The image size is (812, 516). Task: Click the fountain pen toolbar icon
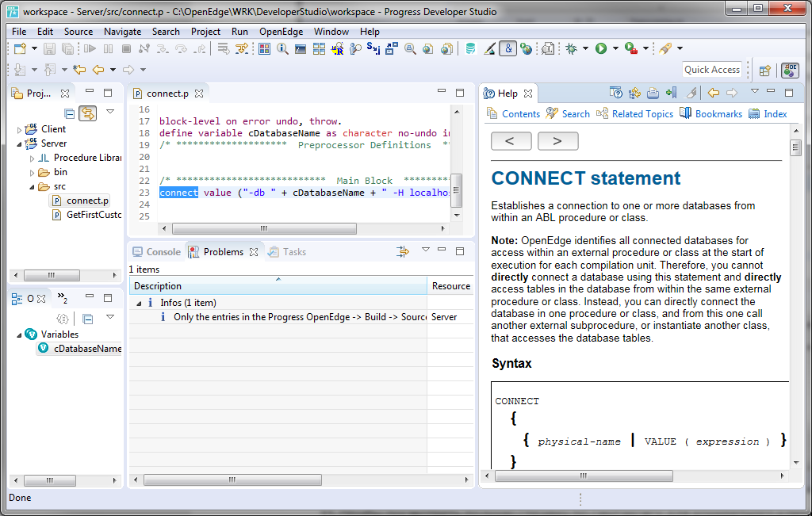pos(665,48)
